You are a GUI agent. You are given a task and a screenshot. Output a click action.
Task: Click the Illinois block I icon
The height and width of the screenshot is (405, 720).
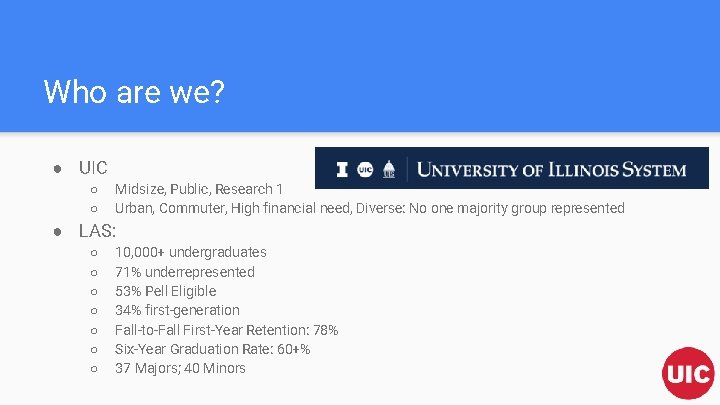coord(342,169)
